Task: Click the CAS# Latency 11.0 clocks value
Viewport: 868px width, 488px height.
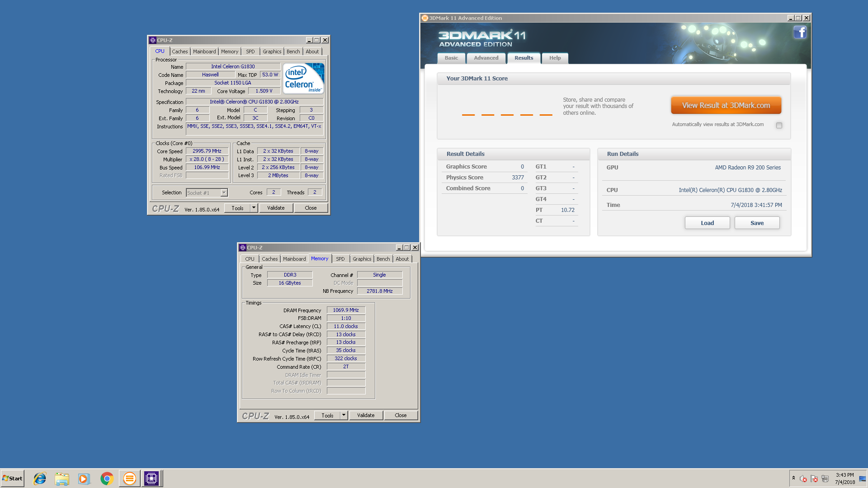Action: (x=346, y=326)
